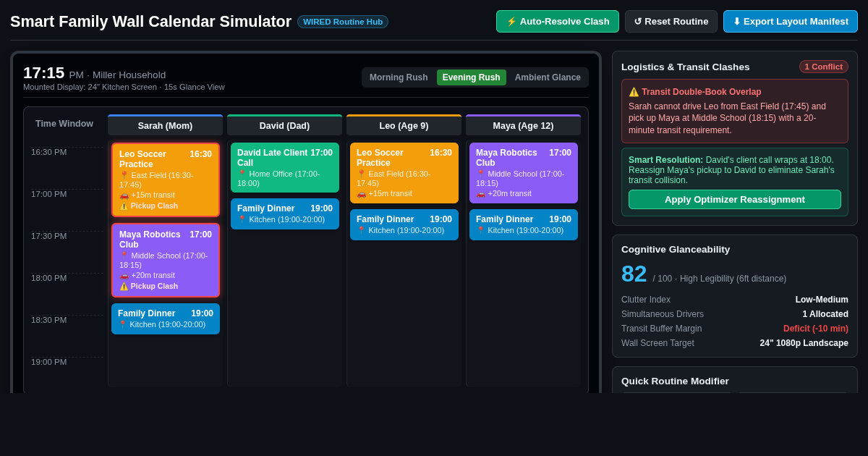
Task: Select the David (Dad) column header
Action: (284, 125)
